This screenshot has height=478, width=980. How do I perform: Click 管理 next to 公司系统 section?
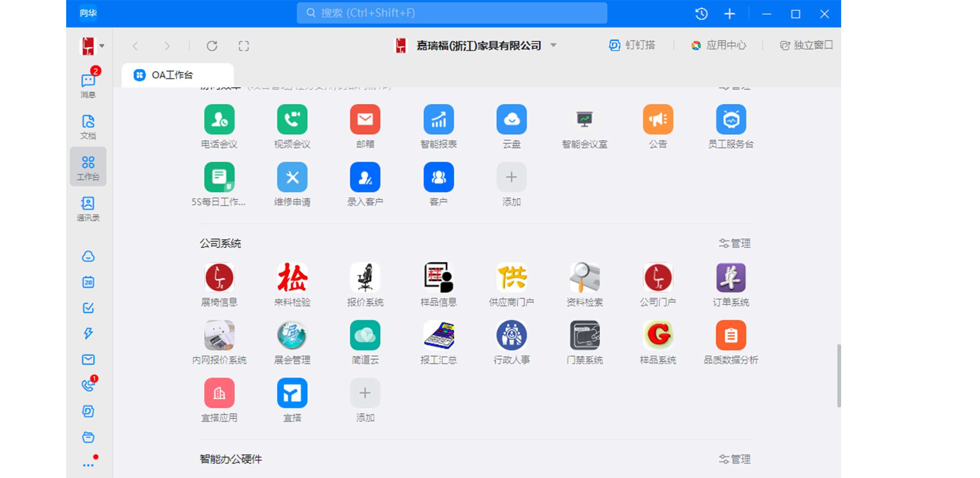(x=734, y=243)
